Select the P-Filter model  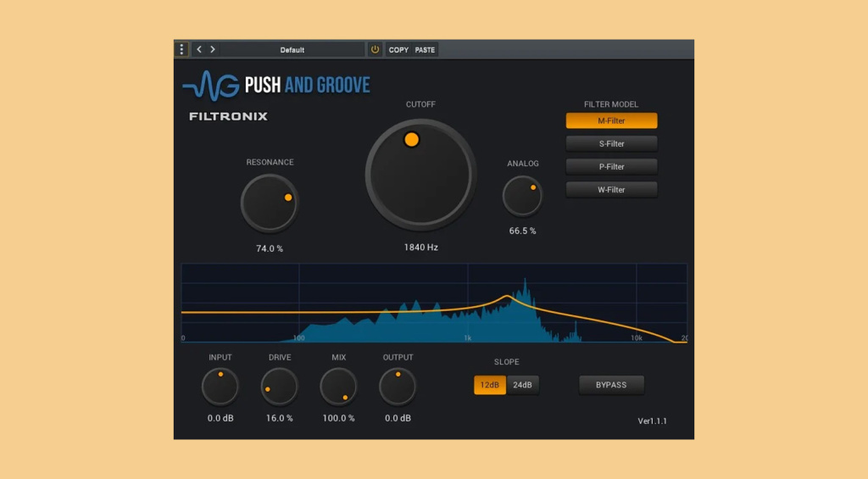[611, 167]
